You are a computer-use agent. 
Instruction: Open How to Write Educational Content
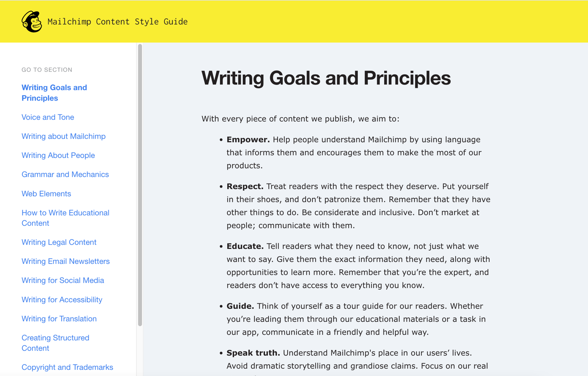[65, 218]
